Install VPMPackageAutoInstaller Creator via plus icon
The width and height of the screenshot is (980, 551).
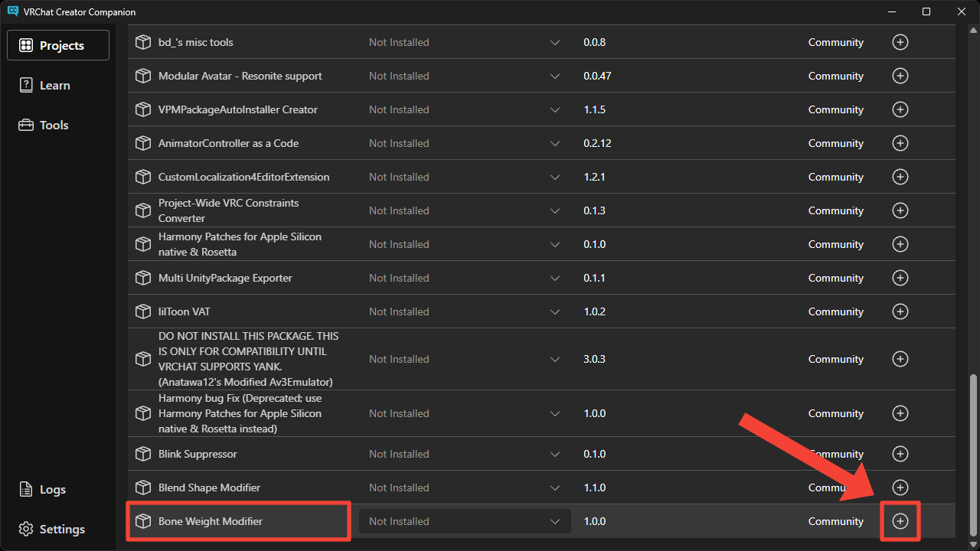click(x=900, y=109)
